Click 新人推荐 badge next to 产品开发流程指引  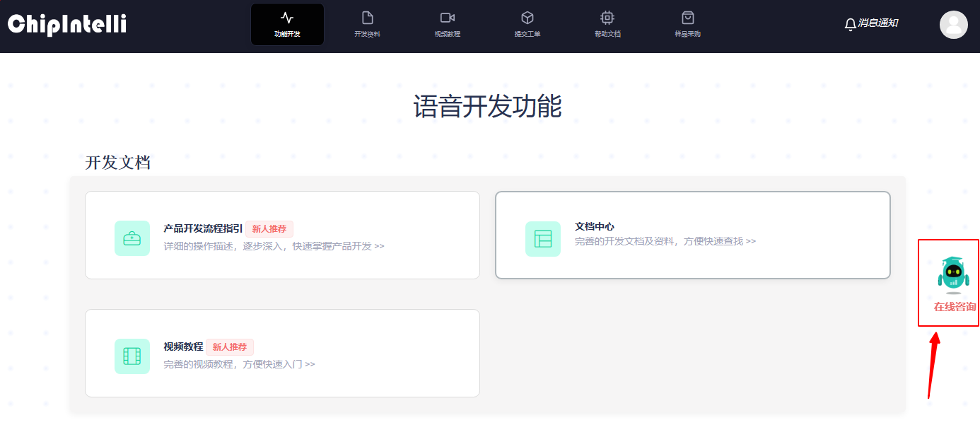point(269,229)
